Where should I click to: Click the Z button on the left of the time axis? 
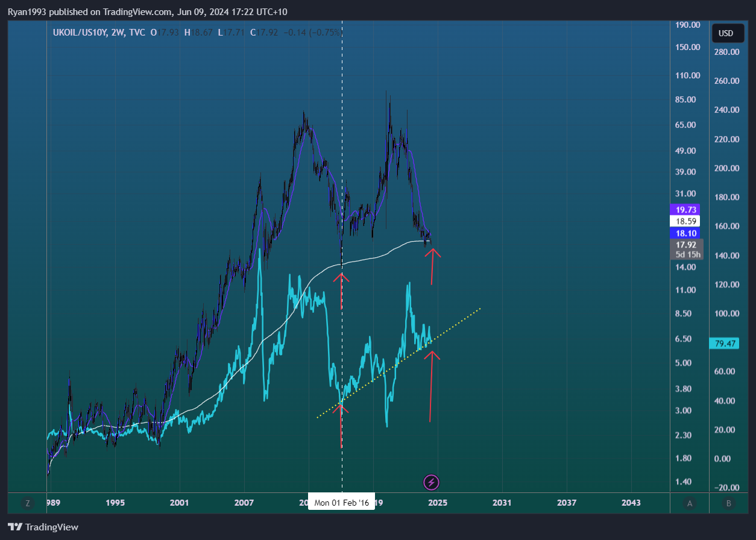[27, 503]
